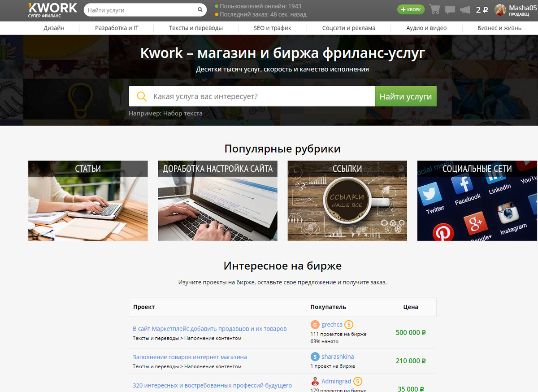Click the magnifier icon in top search

(x=200, y=10)
